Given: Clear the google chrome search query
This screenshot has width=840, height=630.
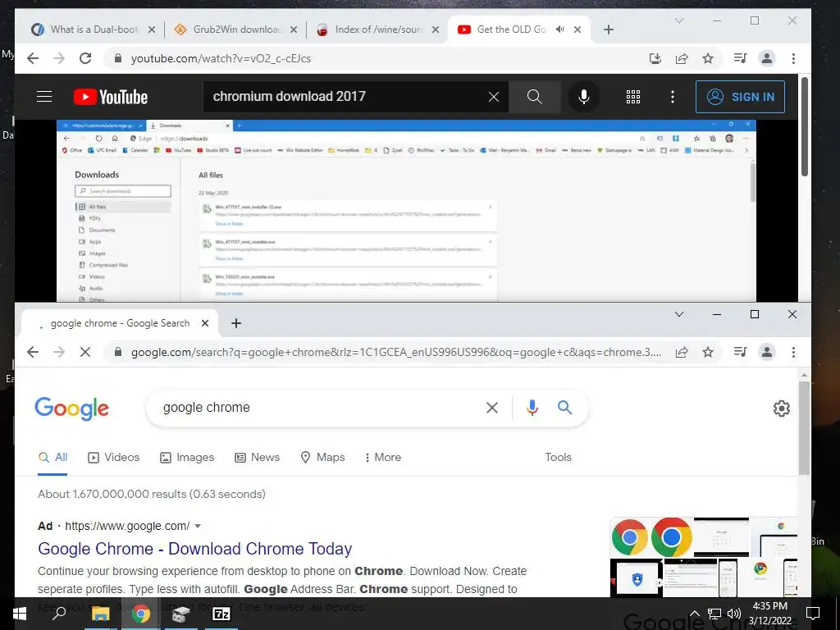Looking at the screenshot, I should pos(492,408).
